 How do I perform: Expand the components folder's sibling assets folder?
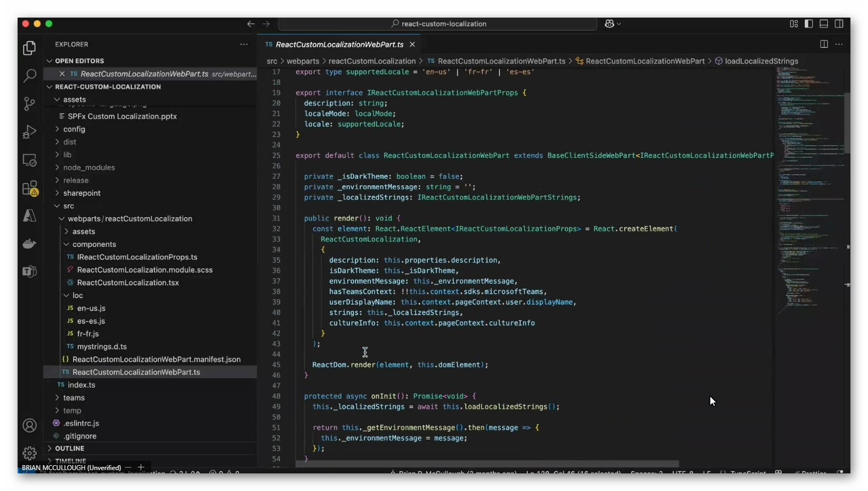[151, 231]
